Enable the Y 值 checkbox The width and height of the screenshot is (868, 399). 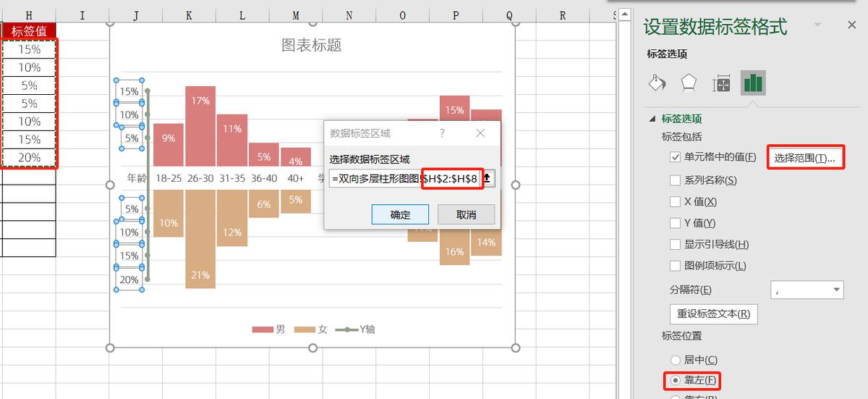(675, 223)
